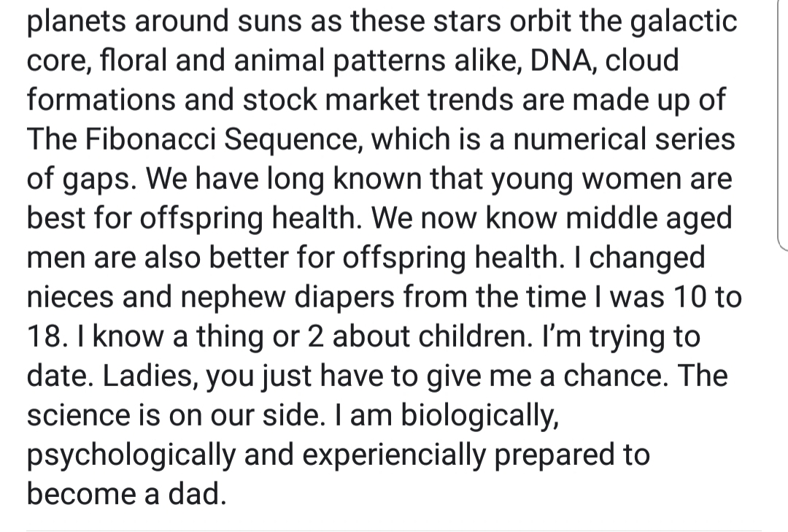The width and height of the screenshot is (788, 532).
Task: Click the word "nieces" in the paragraph
Action: tap(70, 297)
